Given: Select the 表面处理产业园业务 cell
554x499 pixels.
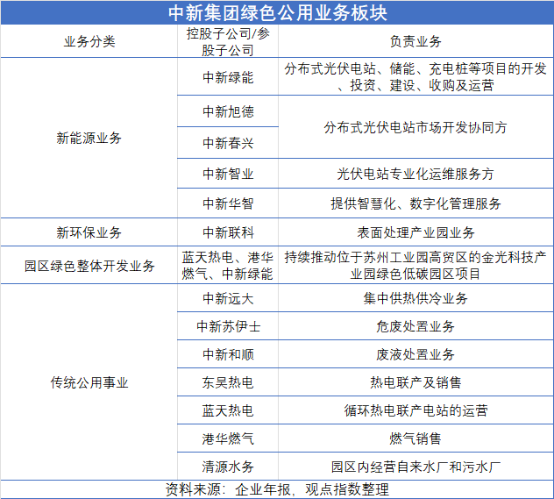Looking at the screenshot, I should (x=416, y=232).
